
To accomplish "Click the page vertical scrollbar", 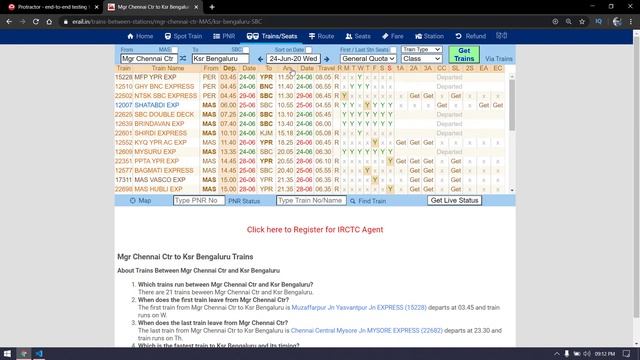I will pos(636,176).
